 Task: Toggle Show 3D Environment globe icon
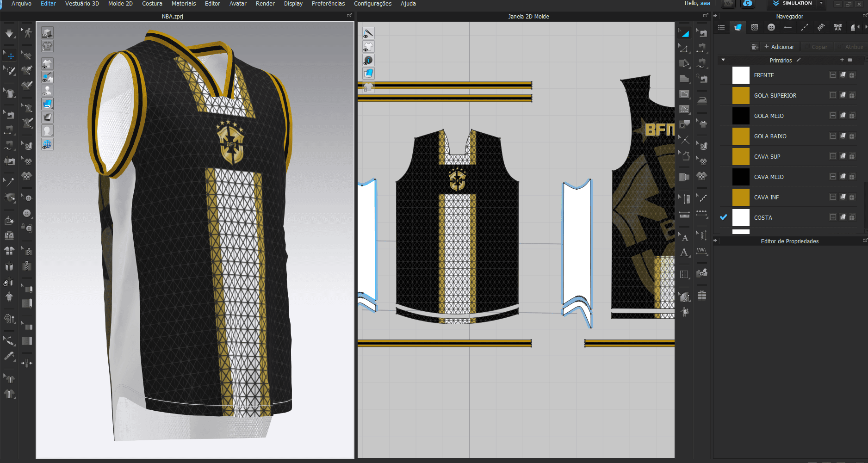[47, 144]
